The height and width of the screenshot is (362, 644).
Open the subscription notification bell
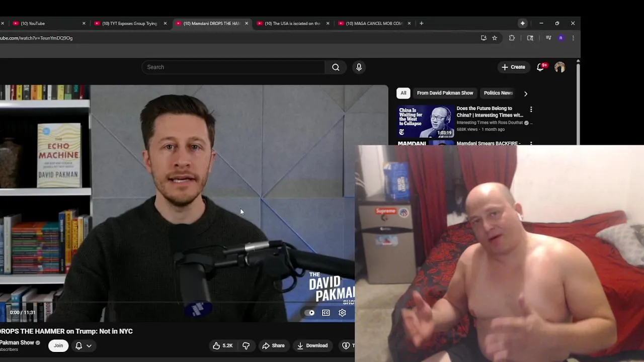78,346
